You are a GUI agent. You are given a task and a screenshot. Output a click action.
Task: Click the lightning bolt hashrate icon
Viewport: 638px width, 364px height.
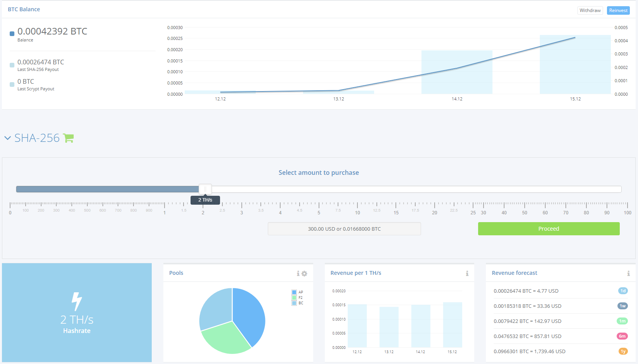[77, 302]
